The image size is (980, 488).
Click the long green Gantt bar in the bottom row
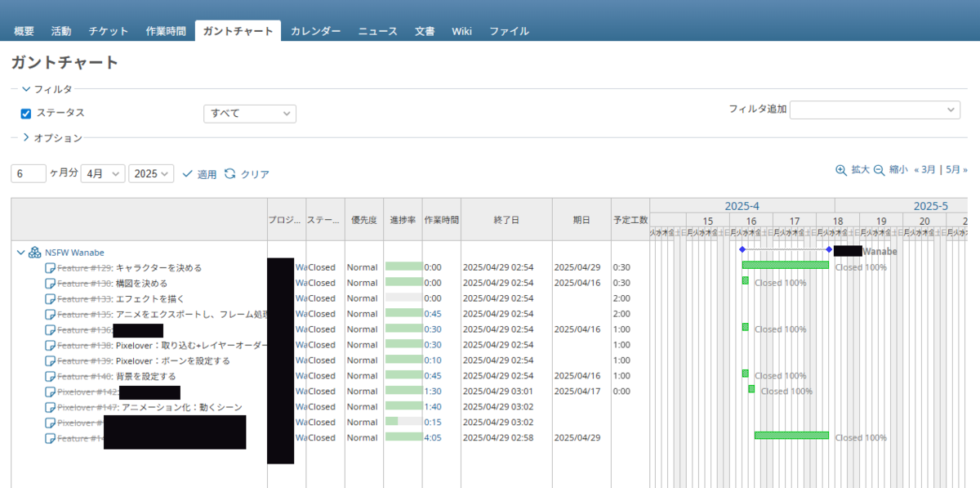[x=791, y=436]
